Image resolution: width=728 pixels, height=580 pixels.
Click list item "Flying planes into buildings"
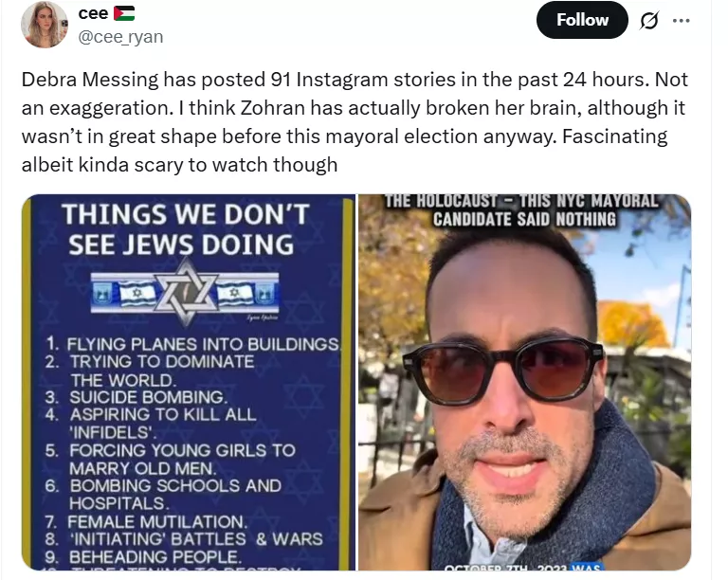193,344
